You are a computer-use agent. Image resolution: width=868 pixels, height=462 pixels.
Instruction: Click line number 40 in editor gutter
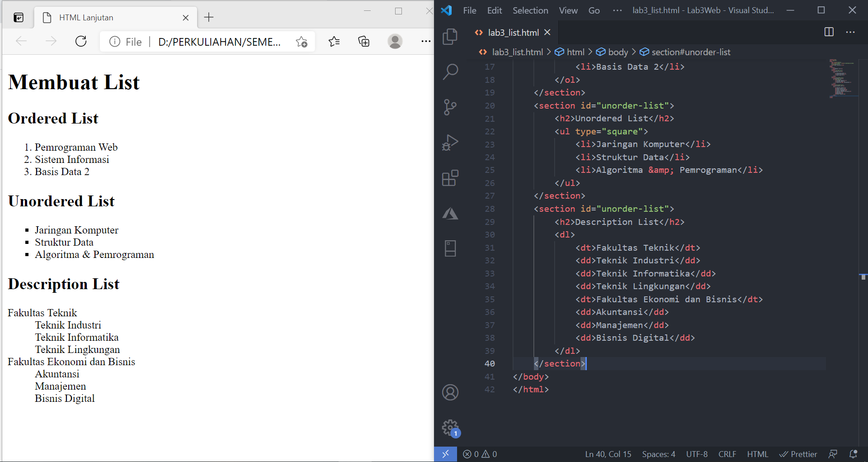[x=490, y=364]
